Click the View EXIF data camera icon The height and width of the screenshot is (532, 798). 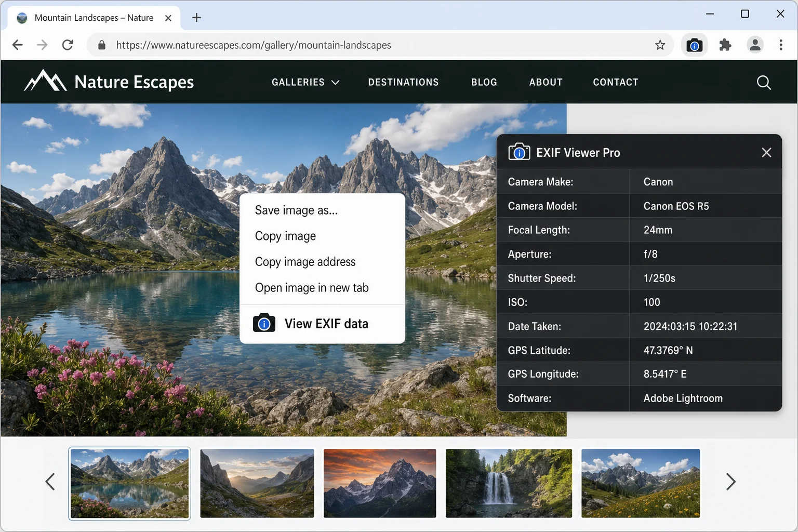[264, 323]
